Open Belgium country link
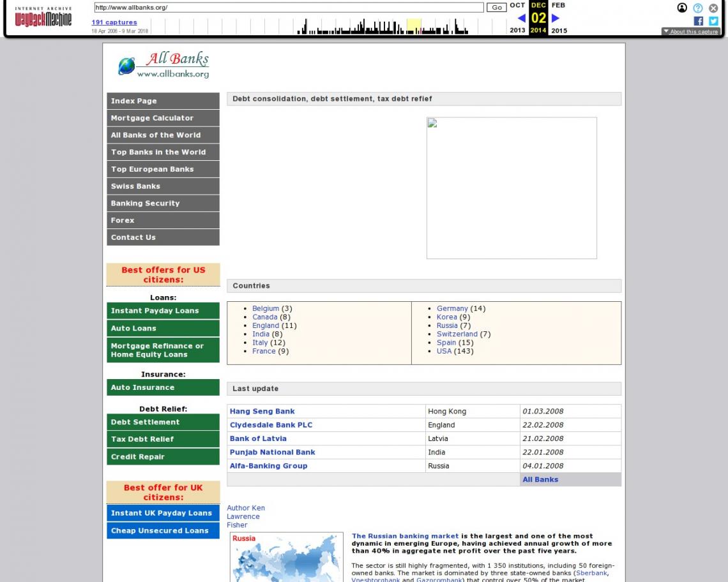Screen dimensions: 728x582 pos(266,309)
